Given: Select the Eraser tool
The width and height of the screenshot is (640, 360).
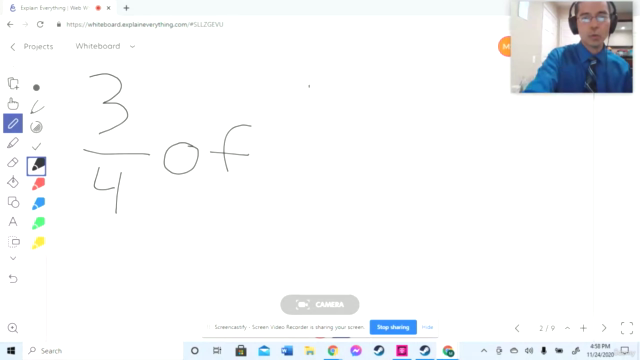Looking at the screenshot, I should pos(13,162).
